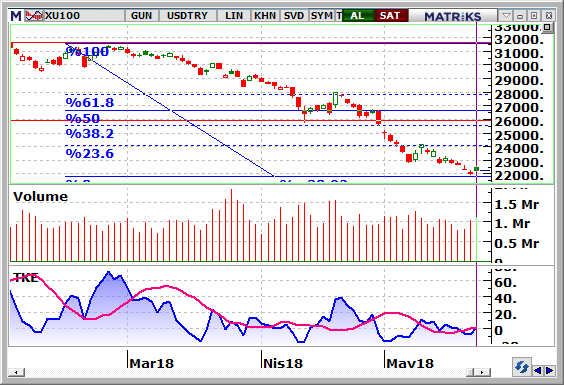
Task: Click the T toolbar button
Action: 339,16
